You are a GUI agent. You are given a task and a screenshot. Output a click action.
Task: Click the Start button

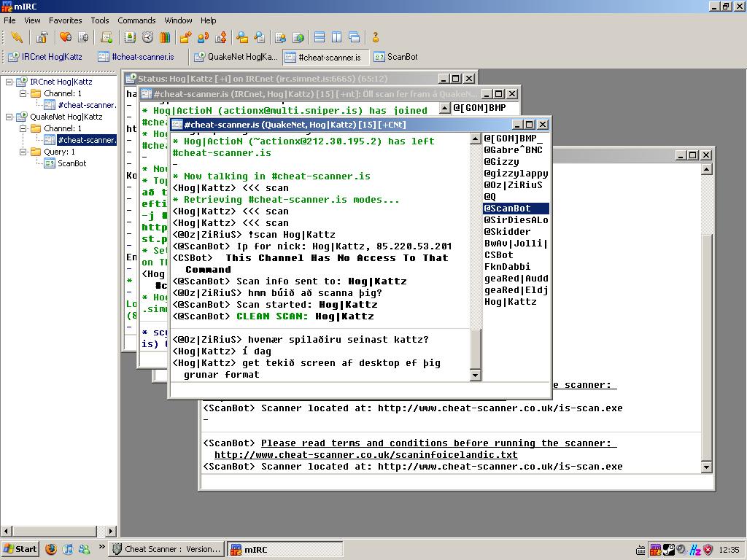pos(20,549)
